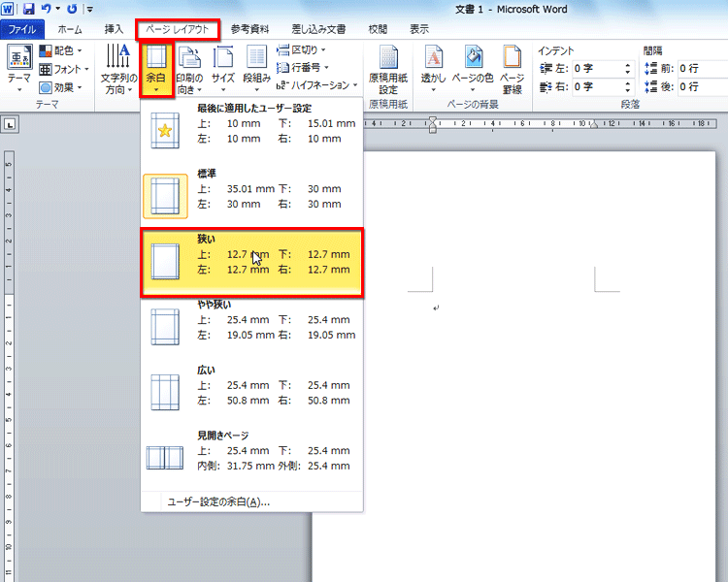Screen dimensions: 728x582
Task: Switch to the ホーム tab
Action: click(70, 29)
